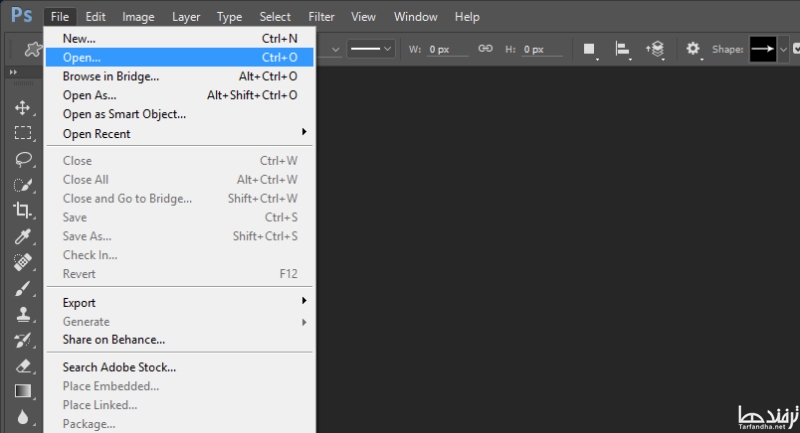
Task: Open the Edit menu
Action: coord(95,17)
